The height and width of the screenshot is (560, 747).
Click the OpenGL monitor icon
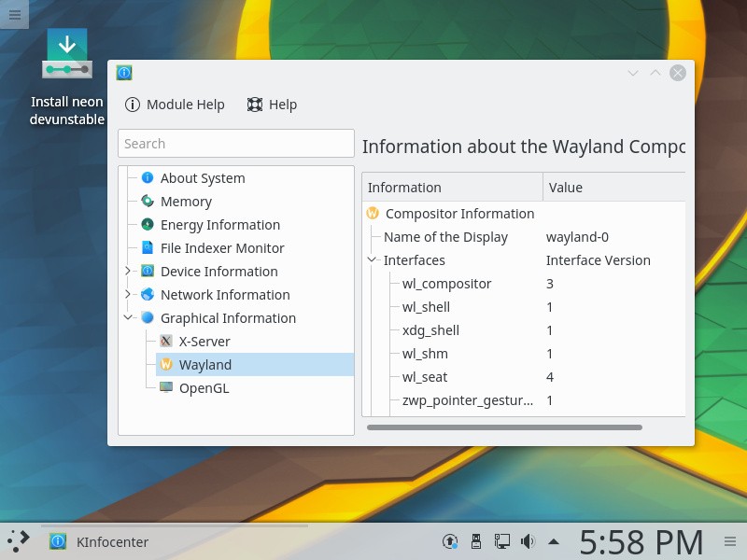point(166,388)
